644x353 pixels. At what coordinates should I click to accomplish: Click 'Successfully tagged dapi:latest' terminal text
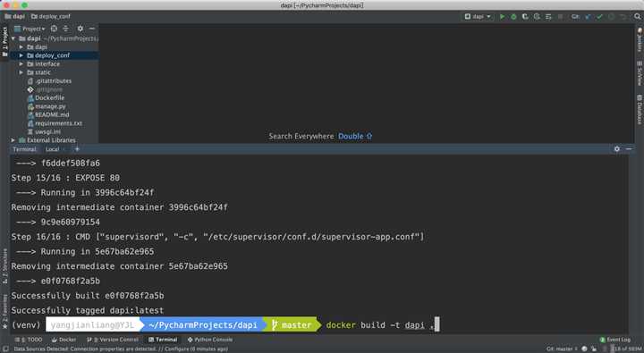tap(88, 311)
